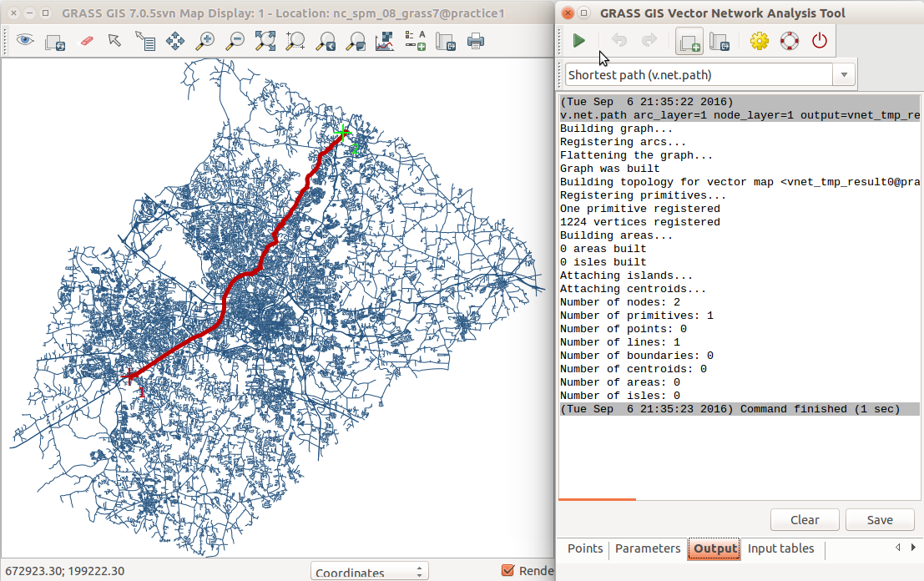
Task: Open the analyze map tool in the toolbar
Action: (x=385, y=40)
